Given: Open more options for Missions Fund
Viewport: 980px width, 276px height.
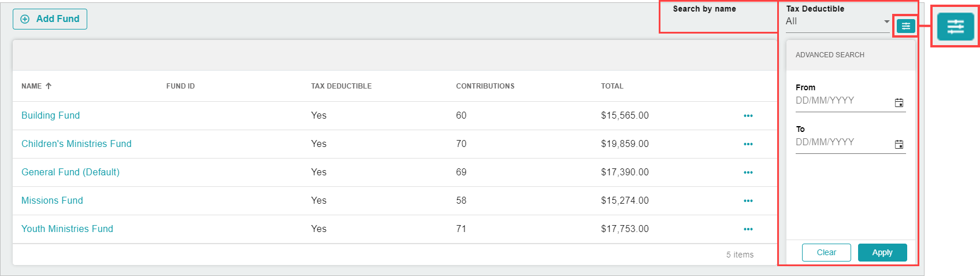Looking at the screenshot, I should point(748,201).
